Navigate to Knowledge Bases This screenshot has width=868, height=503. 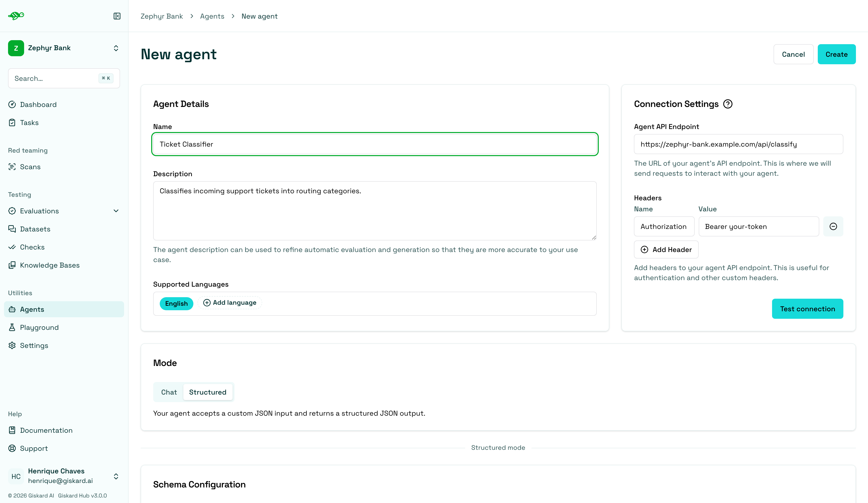tap(64, 265)
